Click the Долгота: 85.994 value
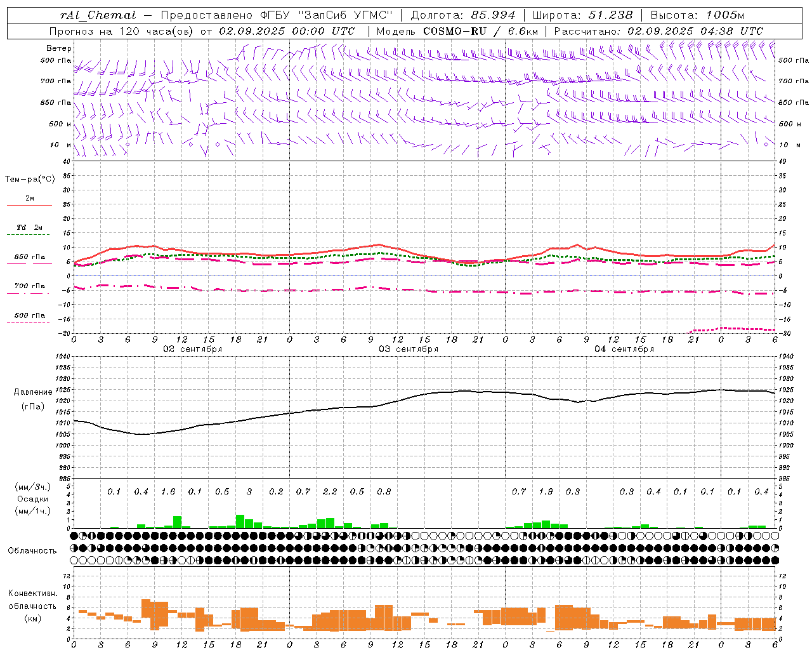 [464, 15]
